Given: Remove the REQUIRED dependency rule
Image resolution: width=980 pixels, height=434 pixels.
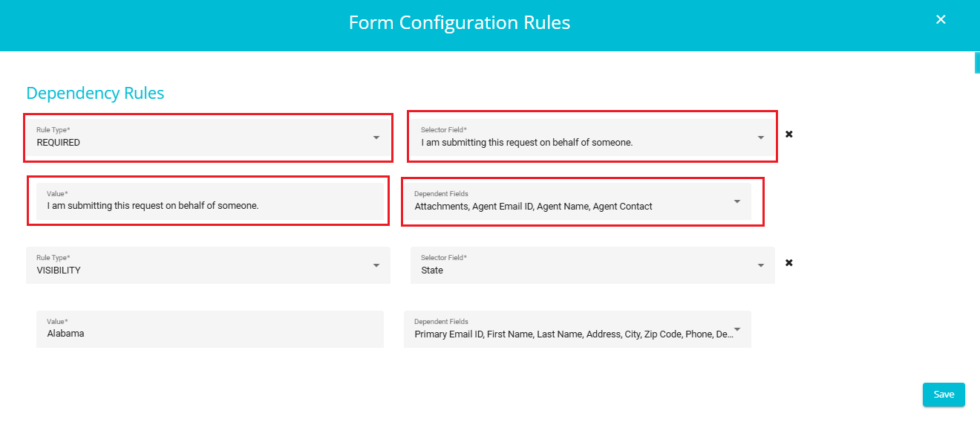Looking at the screenshot, I should tap(789, 135).
